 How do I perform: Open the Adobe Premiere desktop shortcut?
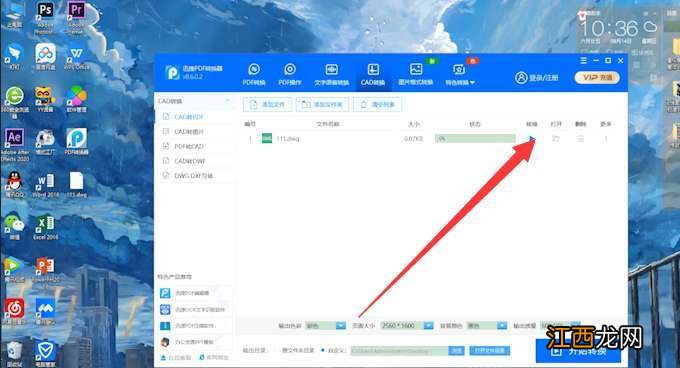(x=76, y=18)
